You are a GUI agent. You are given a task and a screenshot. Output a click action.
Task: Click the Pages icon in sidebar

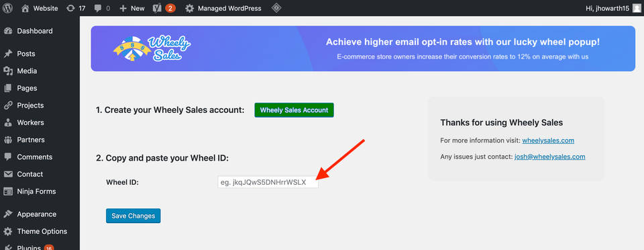tap(8, 89)
